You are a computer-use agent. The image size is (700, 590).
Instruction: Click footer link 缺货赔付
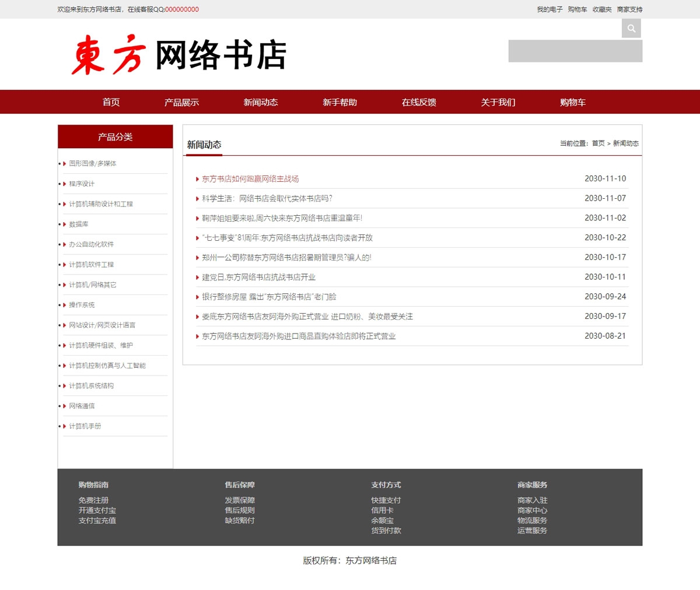tap(240, 521)
